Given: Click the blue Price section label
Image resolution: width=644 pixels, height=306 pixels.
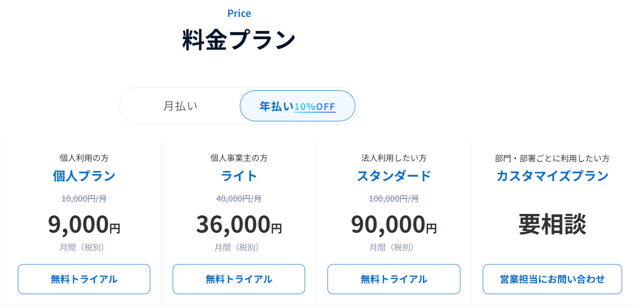Looking at the screenshot, I should click(x=239, y=13).
